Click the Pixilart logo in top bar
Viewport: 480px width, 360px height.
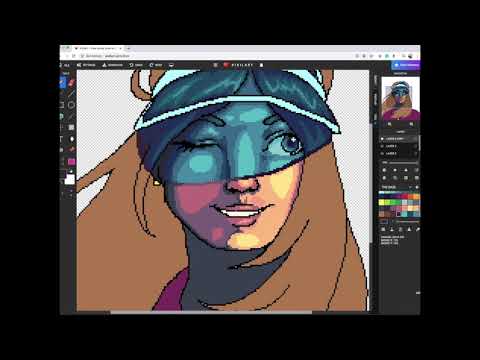click(x=239, y=65)
